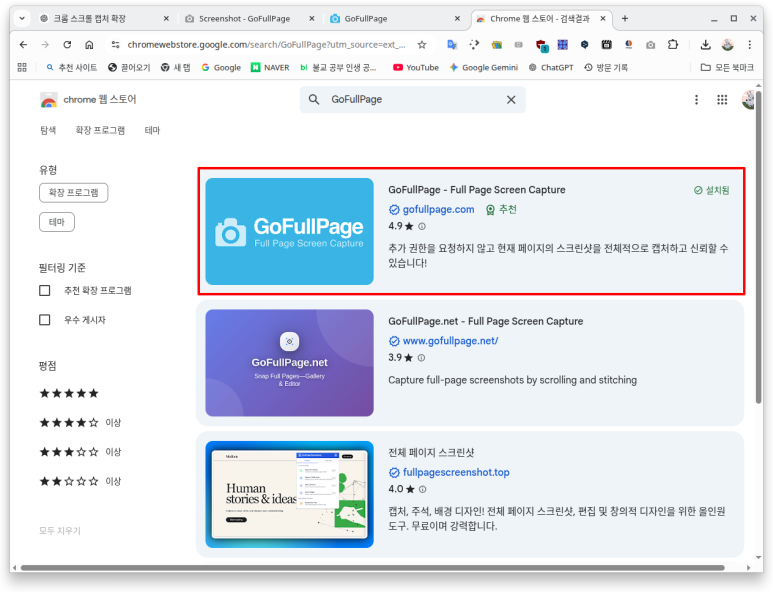Open the tab search dropdown arrow

22,18
